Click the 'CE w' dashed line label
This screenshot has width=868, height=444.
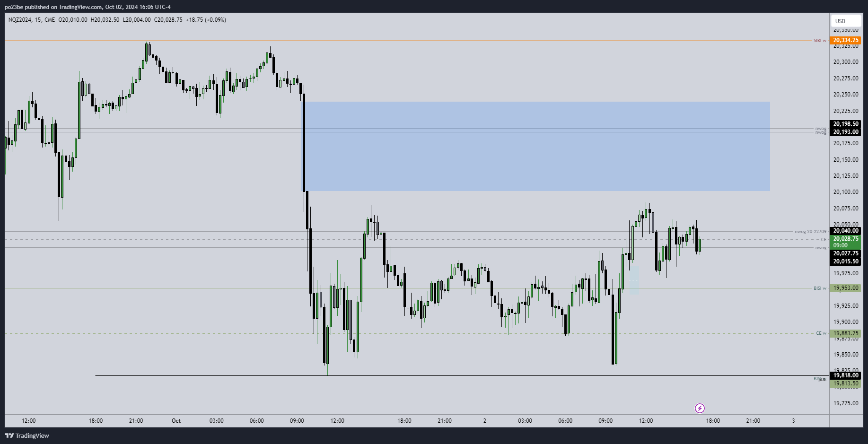click(821, 333)
